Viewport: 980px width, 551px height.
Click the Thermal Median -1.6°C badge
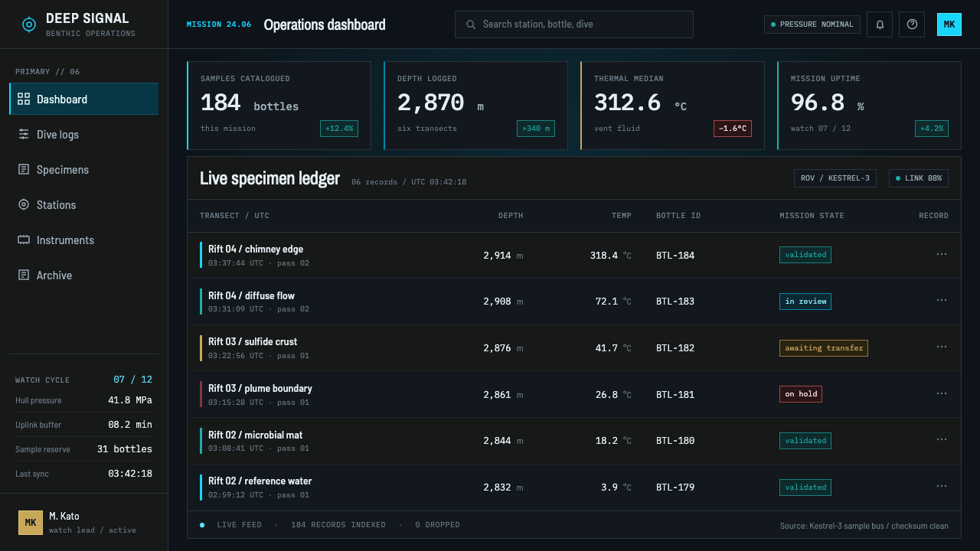733,129
